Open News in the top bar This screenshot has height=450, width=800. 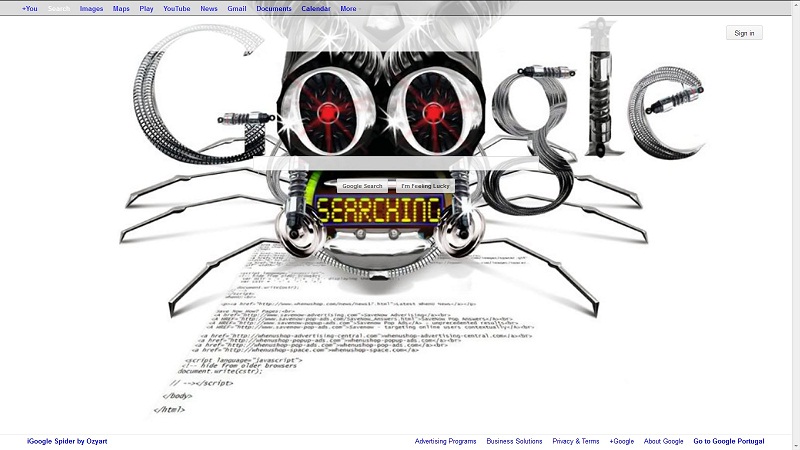tap(209, 9)
